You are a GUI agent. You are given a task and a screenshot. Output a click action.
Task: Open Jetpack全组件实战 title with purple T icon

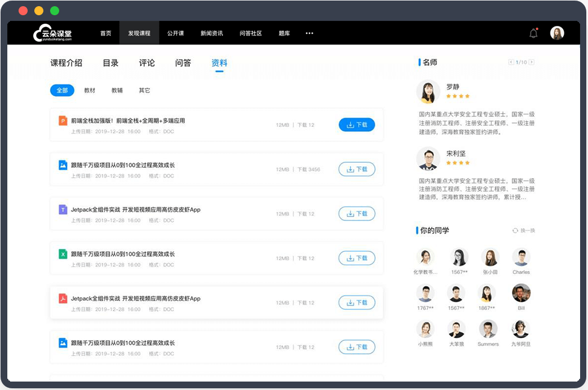pos(136,210)
